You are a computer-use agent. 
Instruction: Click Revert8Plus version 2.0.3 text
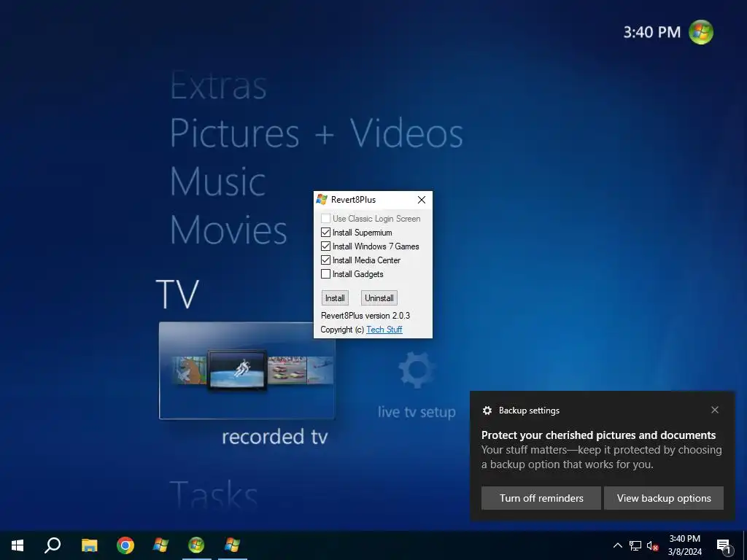pyautogui.click(x=365, y=316)
